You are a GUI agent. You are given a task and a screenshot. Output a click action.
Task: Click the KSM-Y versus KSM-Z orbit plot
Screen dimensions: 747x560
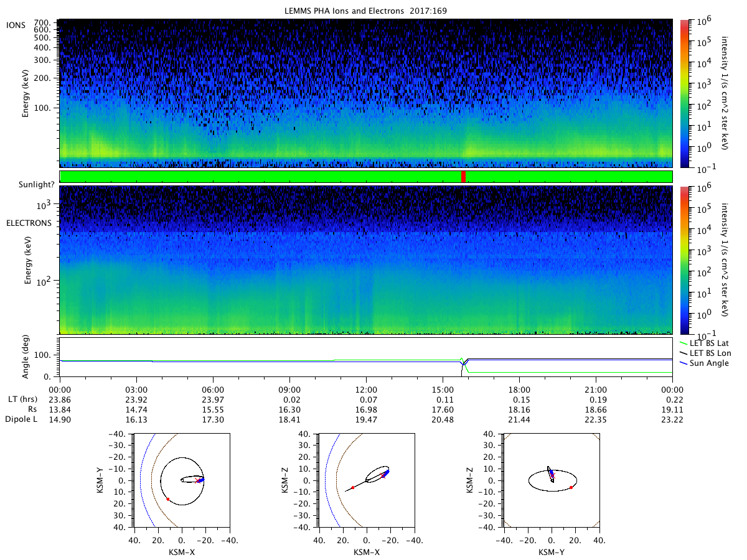(551, 480)
